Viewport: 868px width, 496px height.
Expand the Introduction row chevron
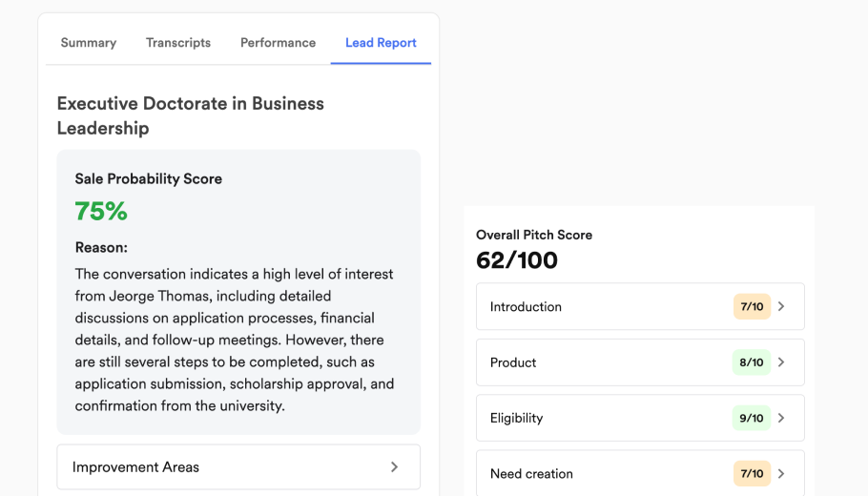point(781,307)
